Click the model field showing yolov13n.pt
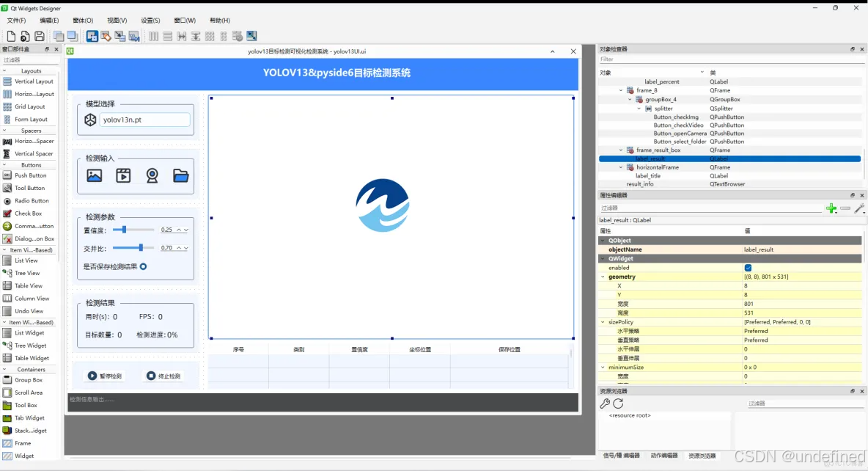868x471 pixels. point(144,120)
